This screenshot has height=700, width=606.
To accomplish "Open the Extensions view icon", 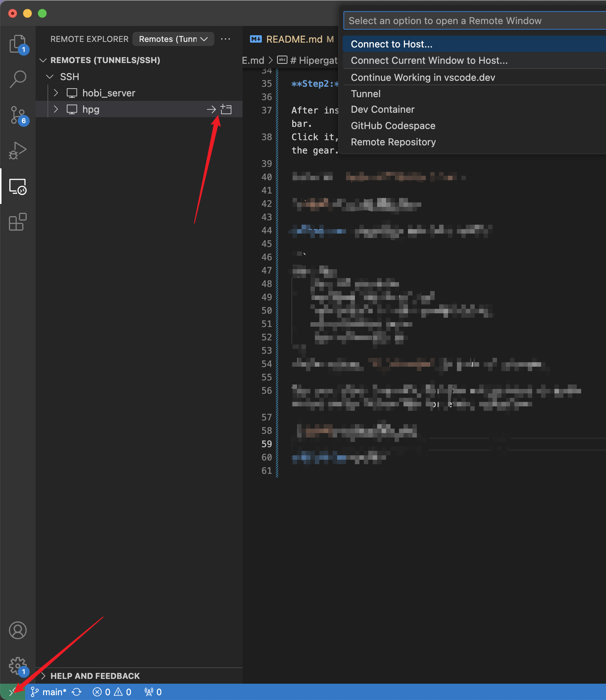I will (18, 222).
